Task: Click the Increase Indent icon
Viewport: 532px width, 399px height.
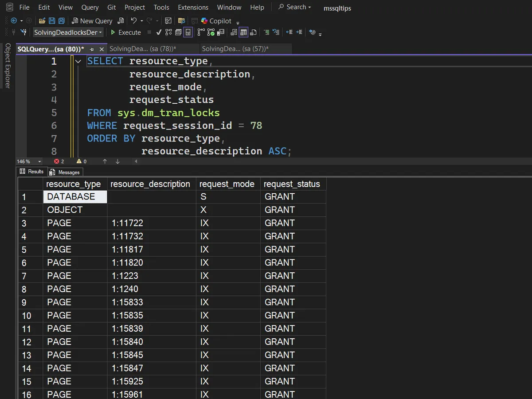Action: [299, 32]
